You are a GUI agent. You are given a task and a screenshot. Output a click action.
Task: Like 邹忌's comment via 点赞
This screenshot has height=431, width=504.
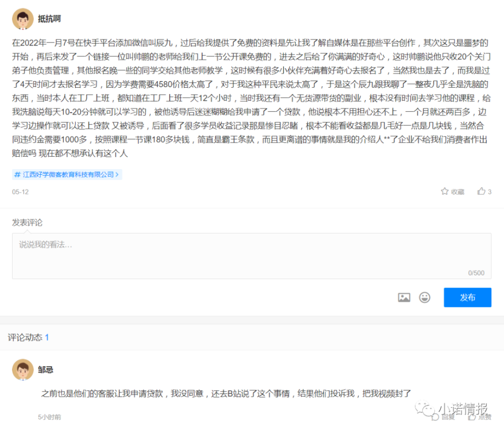click(480, 417)
